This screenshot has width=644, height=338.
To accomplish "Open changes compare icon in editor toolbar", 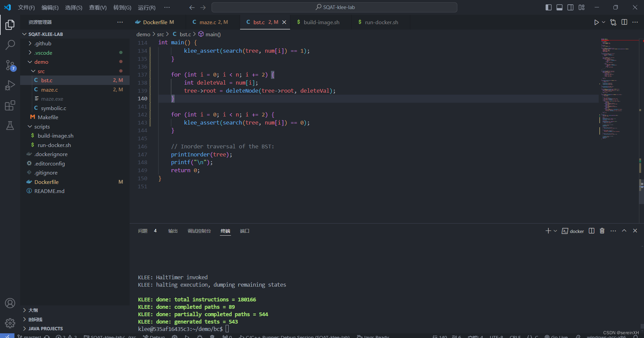I will 613,22.
